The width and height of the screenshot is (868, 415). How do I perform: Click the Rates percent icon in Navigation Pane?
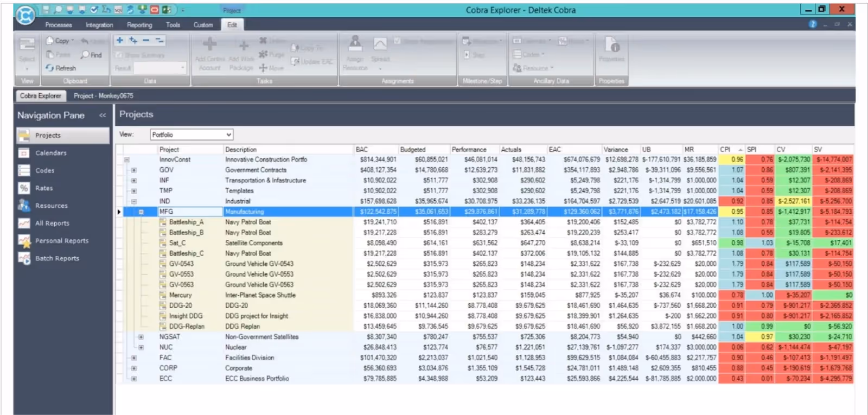[23, 188]
